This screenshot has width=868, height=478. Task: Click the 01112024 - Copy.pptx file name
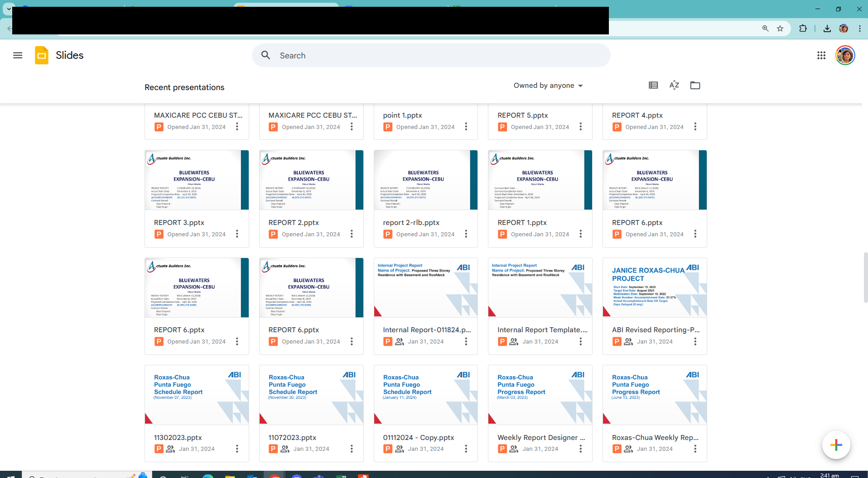(x=419, y=438)
